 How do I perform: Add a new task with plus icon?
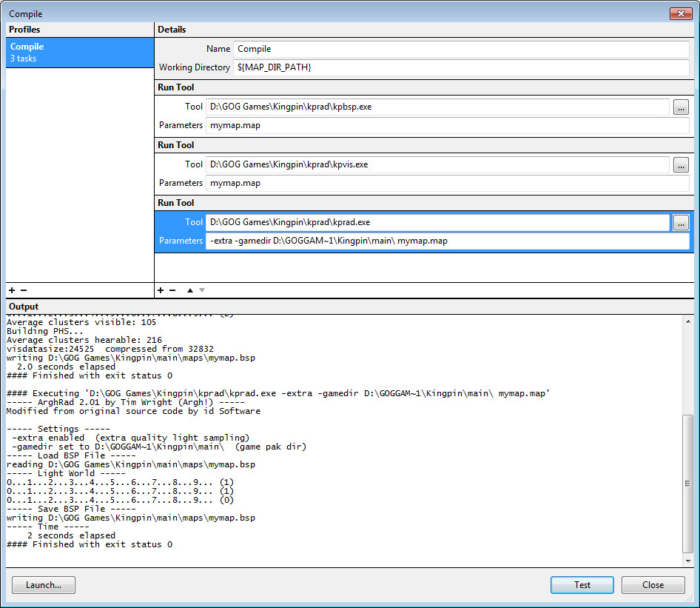click(161, 290)
